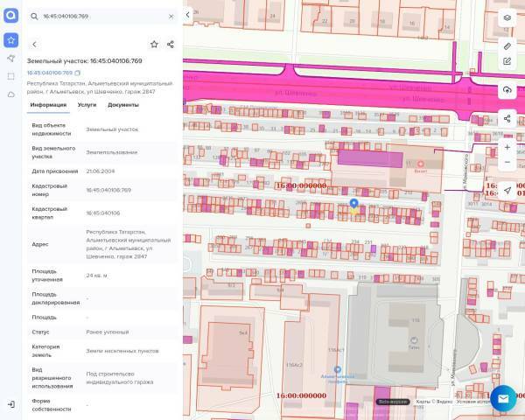
Task: Open the Документы tab
Action: [x=123, y=105]
